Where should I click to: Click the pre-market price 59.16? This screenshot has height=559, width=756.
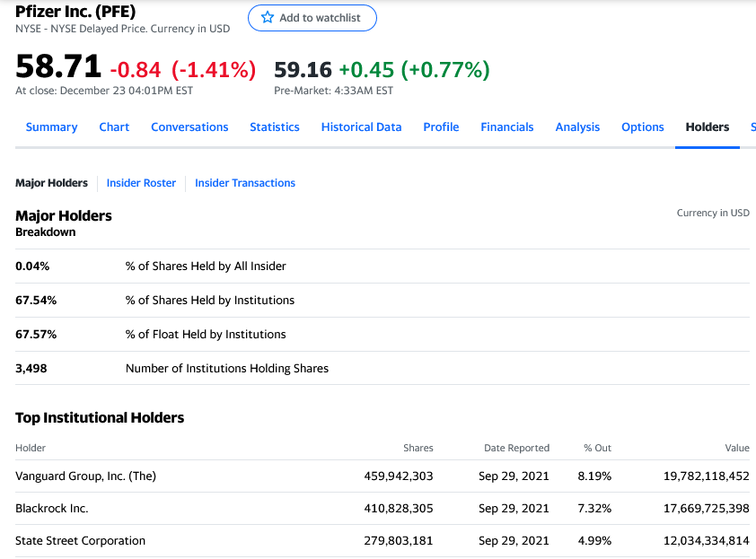303,70
